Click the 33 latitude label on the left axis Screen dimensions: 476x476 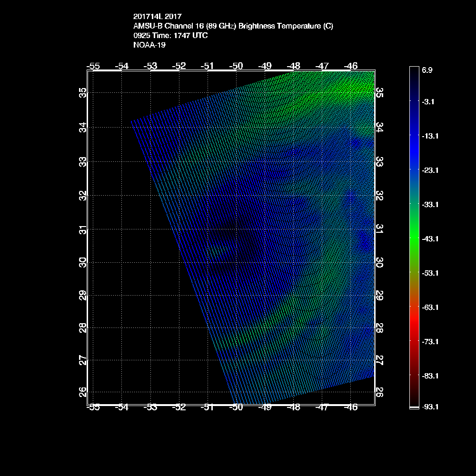click(83, 162)
